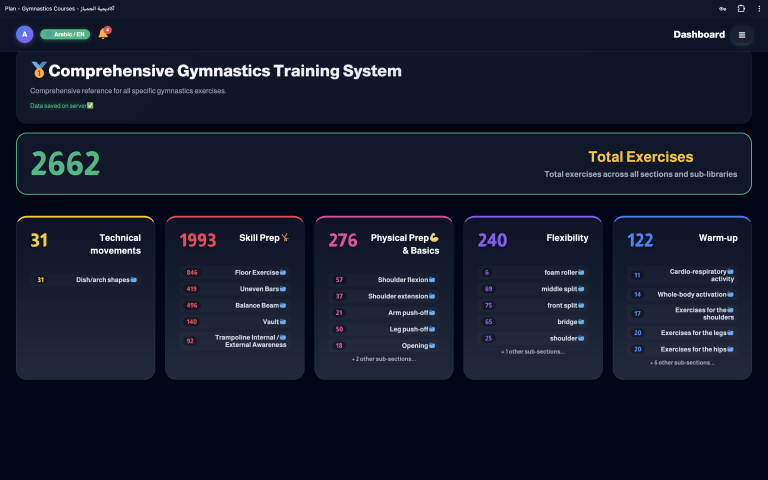The height and width of the screenshot is (480, 768).
Task: Click the gymnast icon beside Skill Prep
Action: (x=285, y=238)
